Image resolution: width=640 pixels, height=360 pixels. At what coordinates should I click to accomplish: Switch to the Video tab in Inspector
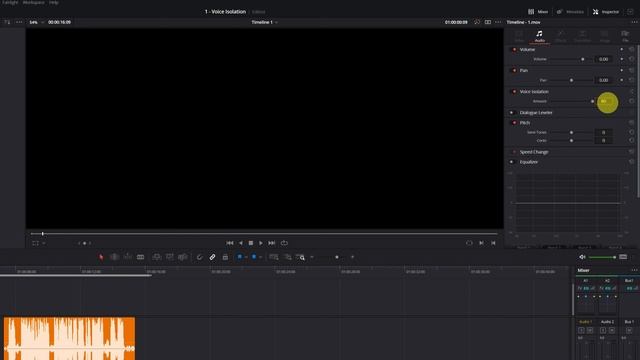[519, 36]
